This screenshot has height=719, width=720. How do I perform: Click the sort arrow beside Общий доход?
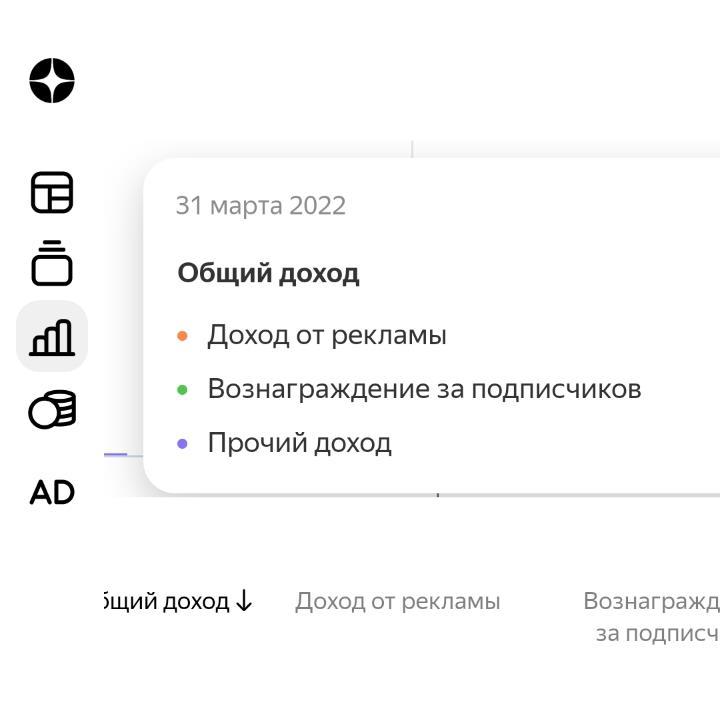tap(244, 602)
